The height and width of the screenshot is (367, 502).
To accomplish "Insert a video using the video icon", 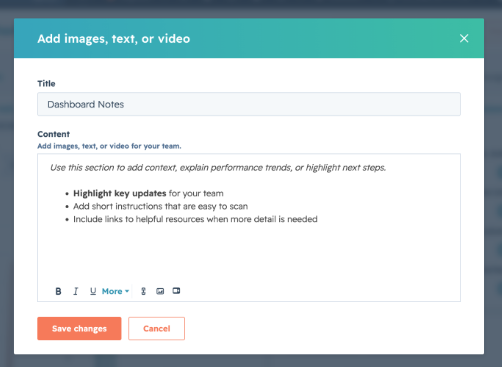I will click(x=176, y=291).
